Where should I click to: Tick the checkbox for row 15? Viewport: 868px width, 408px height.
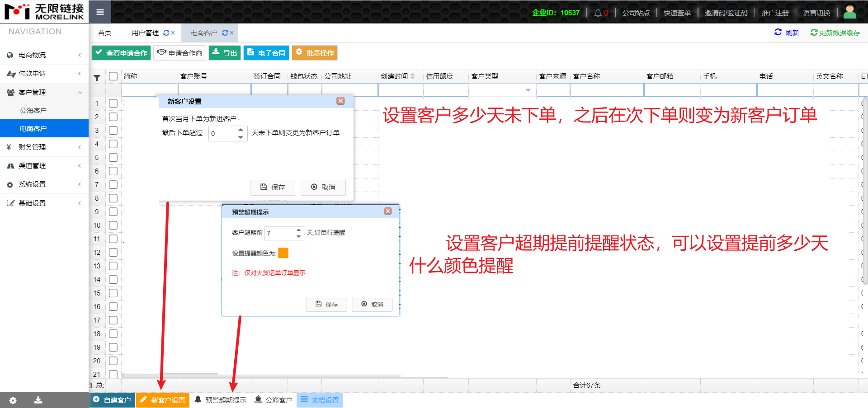[113, 293]
